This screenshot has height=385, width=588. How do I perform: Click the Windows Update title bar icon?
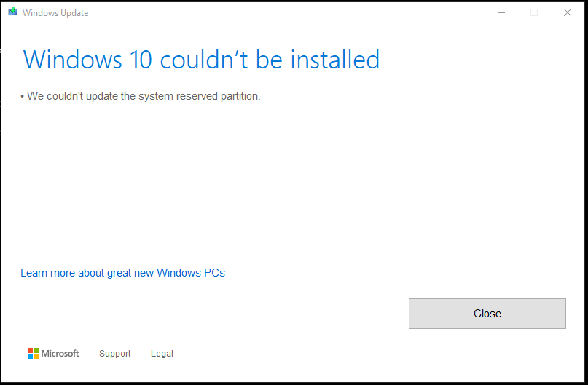pos(12,12)
